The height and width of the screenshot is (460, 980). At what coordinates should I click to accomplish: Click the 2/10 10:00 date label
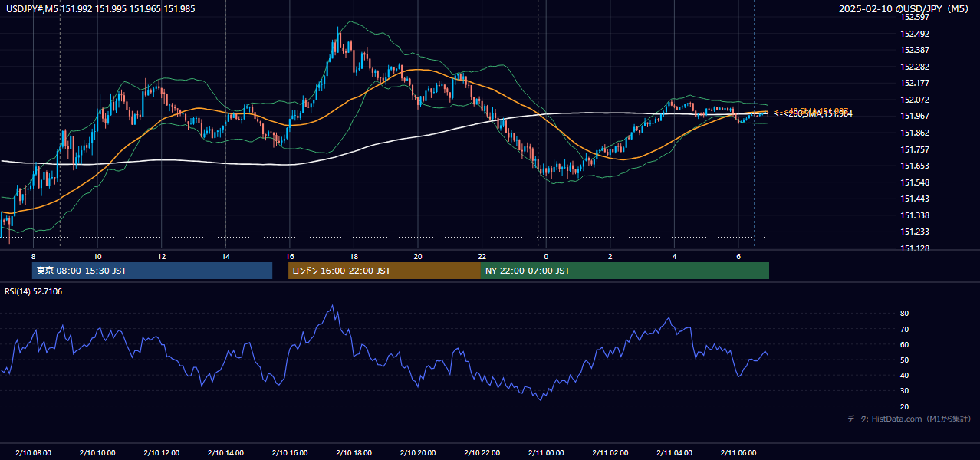click(97, 453)
